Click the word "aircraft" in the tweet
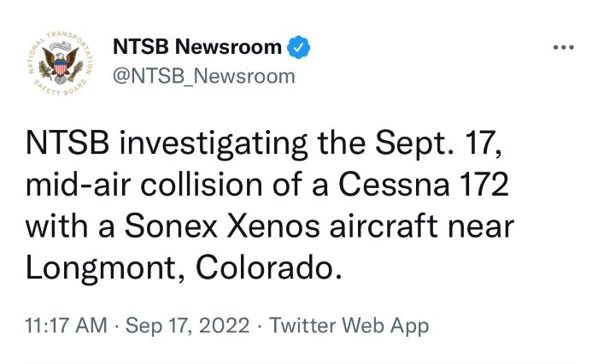Image resolution: width=598 pixels, height=364 pixels. tap(384, 226)
